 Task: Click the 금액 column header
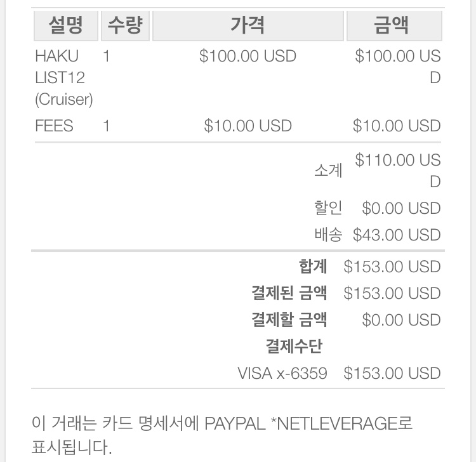[394, 25]
